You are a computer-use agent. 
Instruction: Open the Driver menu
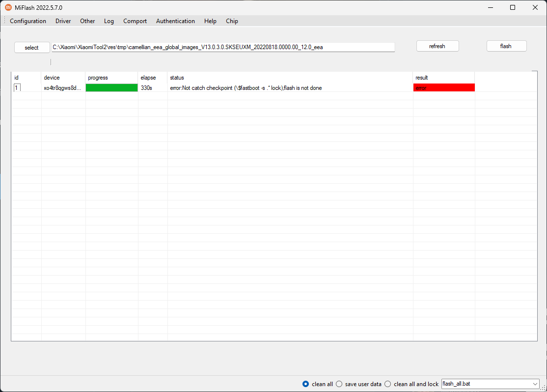[x=63, y=21]
